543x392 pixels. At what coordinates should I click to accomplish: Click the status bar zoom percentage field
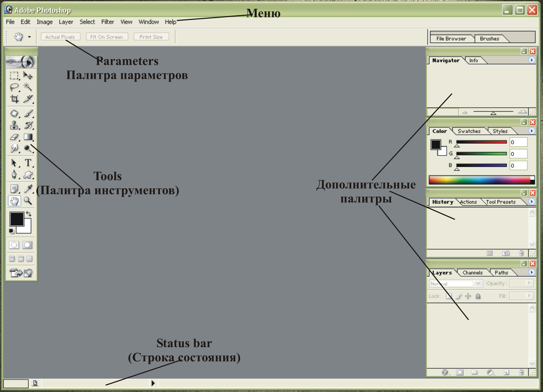(16, 383)
